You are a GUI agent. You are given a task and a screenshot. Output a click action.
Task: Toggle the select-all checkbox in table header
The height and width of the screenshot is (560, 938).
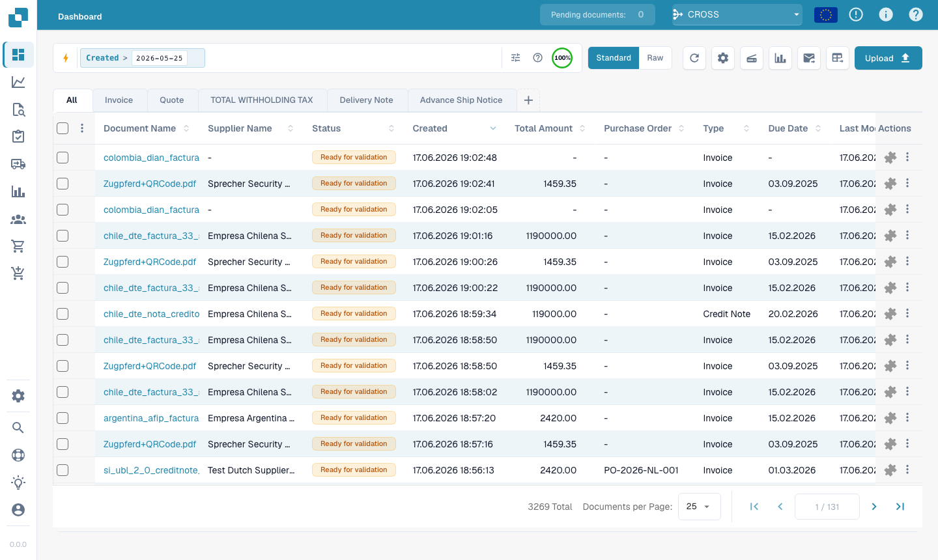click(x=63, y=128)
